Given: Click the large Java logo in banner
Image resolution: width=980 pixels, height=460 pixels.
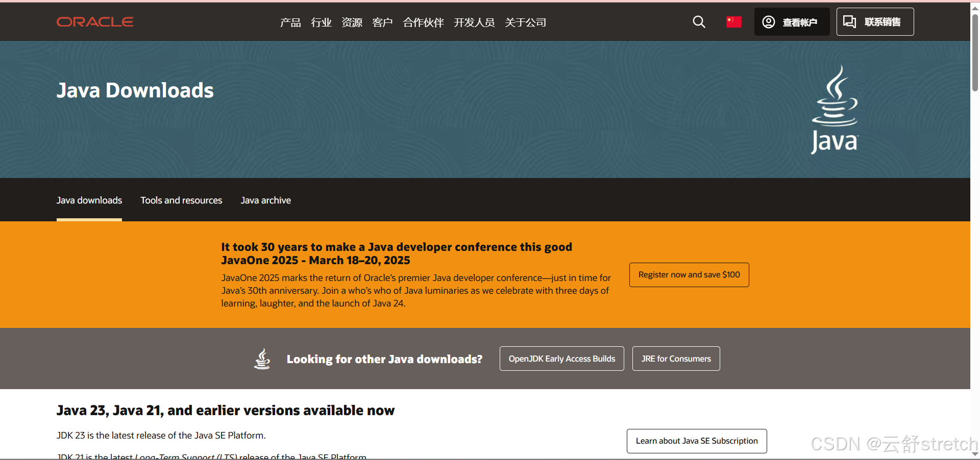Looking at the screenshot, I should [x=835, y=110].
